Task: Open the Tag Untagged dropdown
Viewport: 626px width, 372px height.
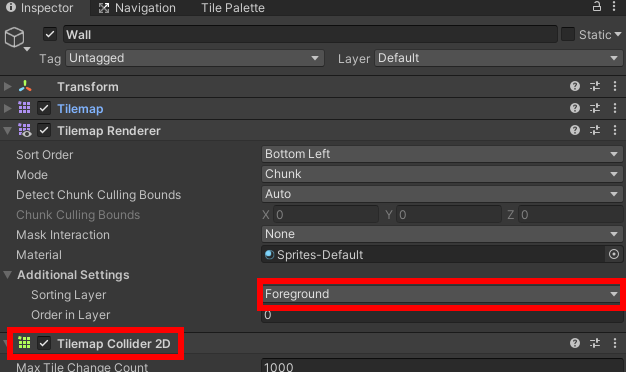Action: point(195,58)
